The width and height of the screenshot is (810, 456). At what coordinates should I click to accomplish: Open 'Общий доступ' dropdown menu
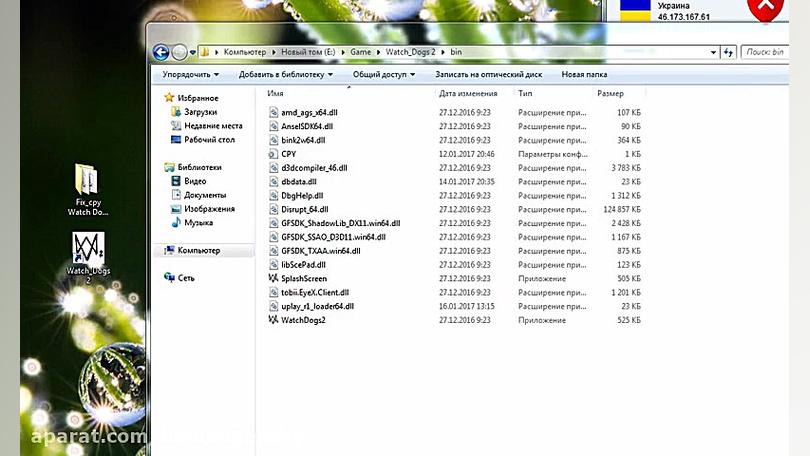[384, 74]
